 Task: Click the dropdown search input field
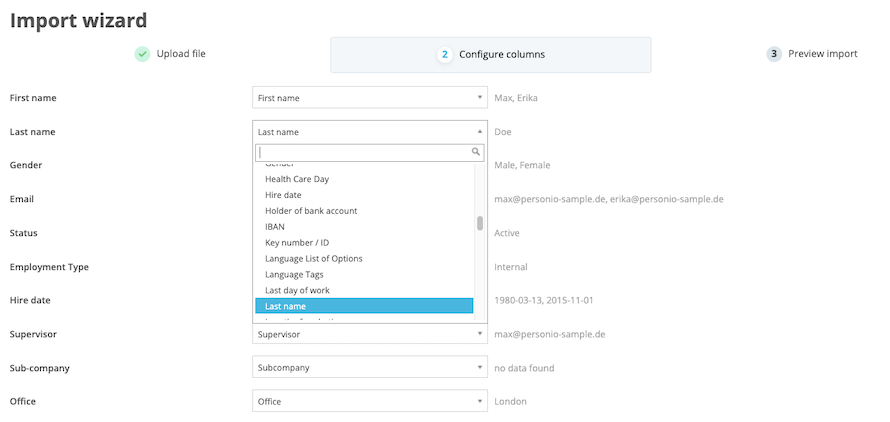pos(362,152)
